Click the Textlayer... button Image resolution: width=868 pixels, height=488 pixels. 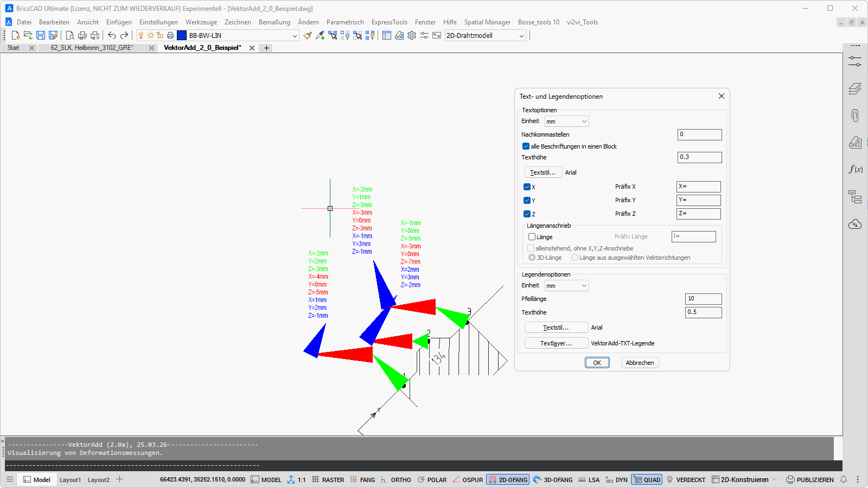556,343
